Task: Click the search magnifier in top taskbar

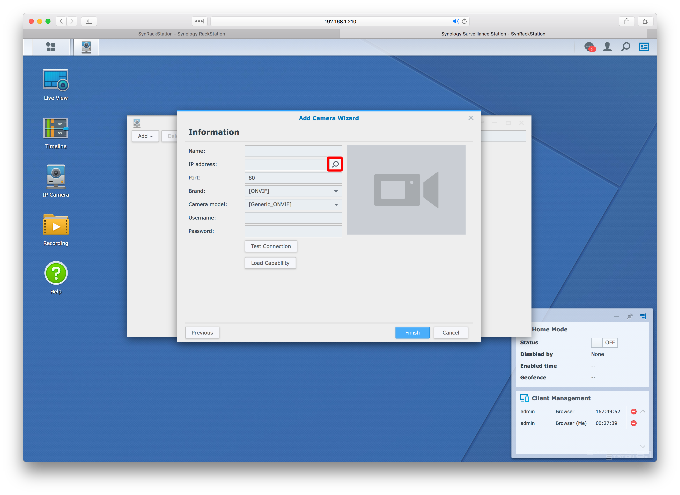Action: point(625,46)
